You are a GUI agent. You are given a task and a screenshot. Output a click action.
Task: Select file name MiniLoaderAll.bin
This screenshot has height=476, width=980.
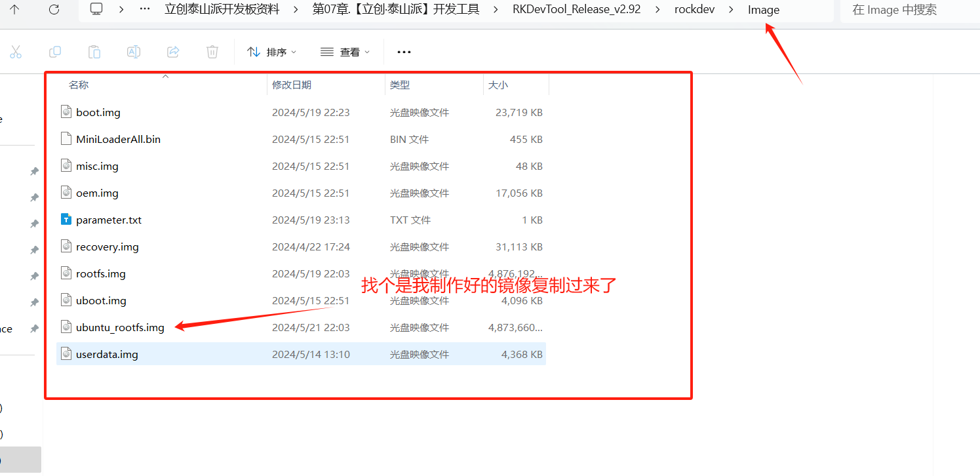[118, 139]
